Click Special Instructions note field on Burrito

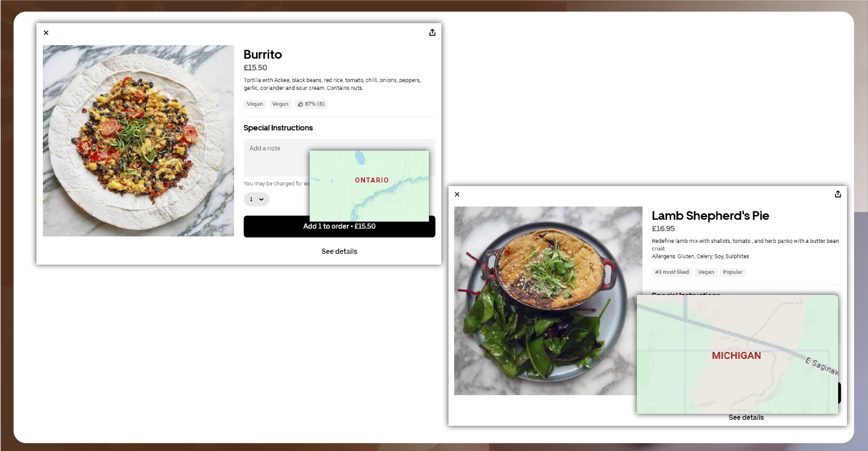coord(276,158)
